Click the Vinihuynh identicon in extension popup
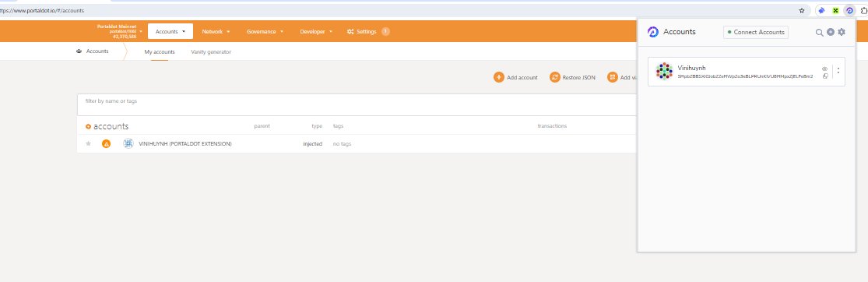 664,71
